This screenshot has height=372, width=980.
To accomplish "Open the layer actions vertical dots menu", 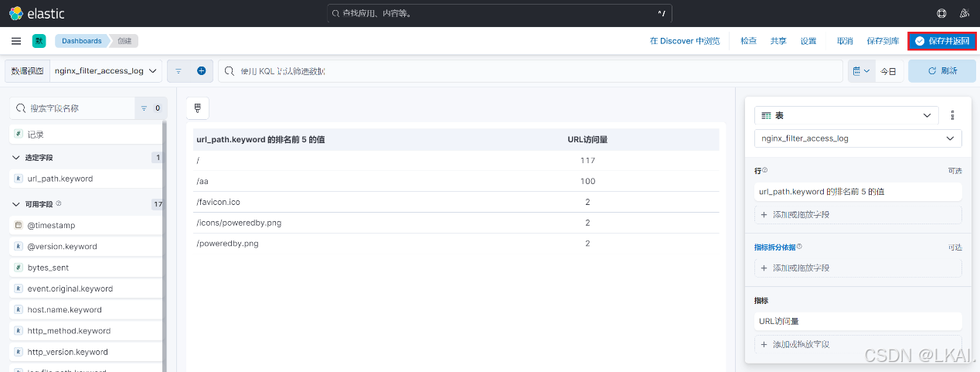I will [x=952, y=115].
